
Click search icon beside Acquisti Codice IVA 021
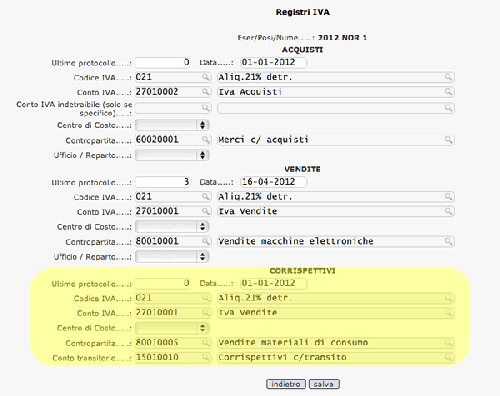click(206, 77)
